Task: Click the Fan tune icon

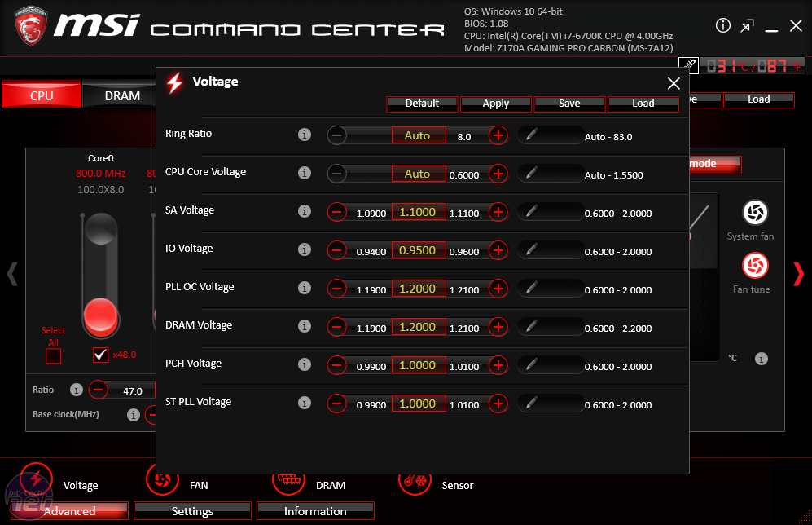Action: [x=756, y=266]
